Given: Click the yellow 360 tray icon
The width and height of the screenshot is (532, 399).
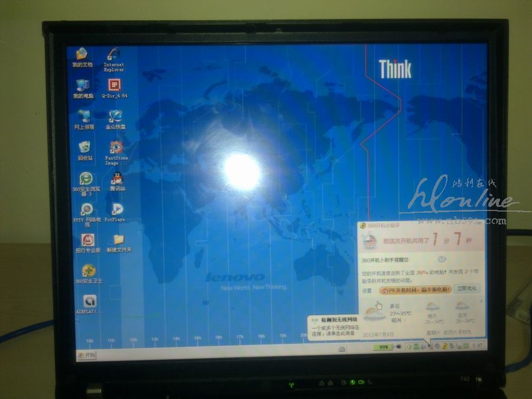Looking at the screenshot, I should coord(445,346).
